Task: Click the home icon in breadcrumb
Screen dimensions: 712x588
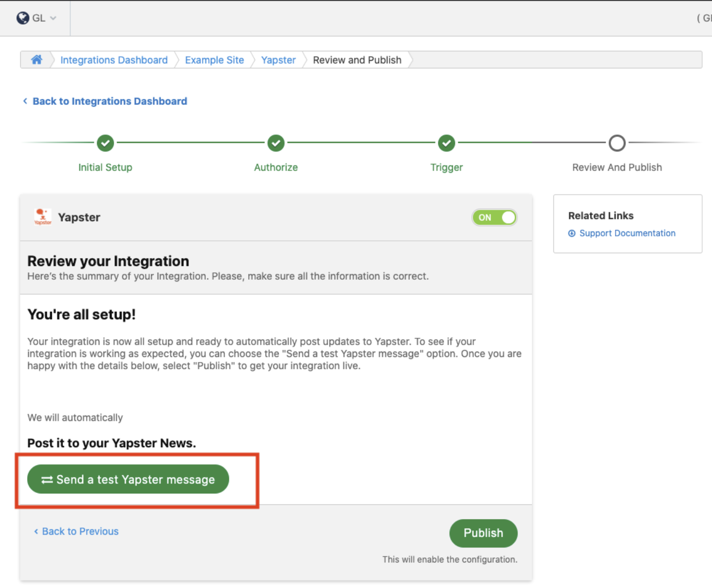Action: (x=36, y=60)
